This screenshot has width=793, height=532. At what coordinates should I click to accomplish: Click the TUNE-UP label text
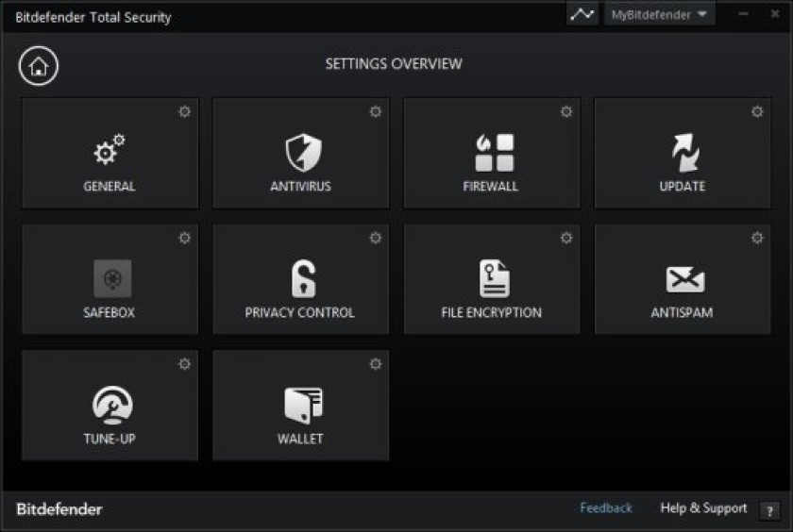(x=110, y=439)
